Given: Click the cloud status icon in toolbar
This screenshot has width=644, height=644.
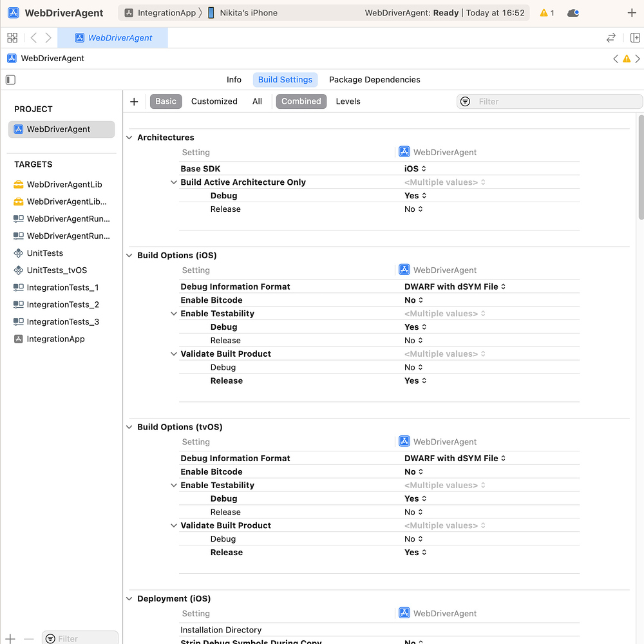Looking at the screenshot, I should click(573, 12).
